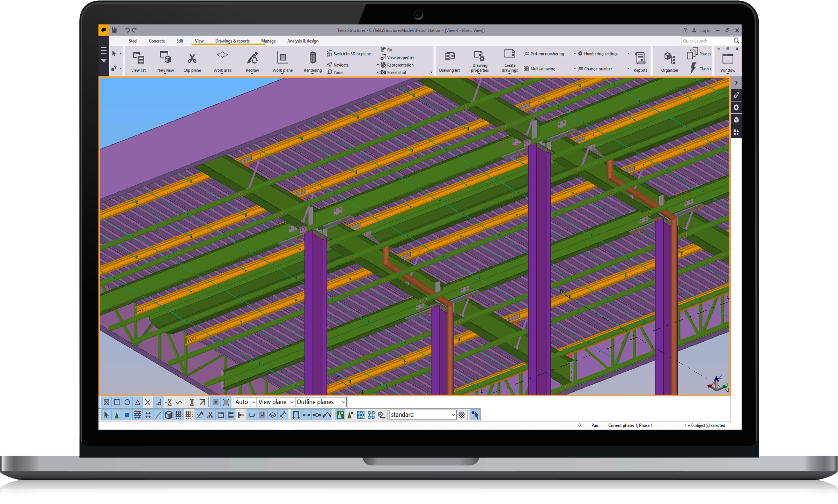Switch to Drawings & reports tab

click(x=232, y=41)
